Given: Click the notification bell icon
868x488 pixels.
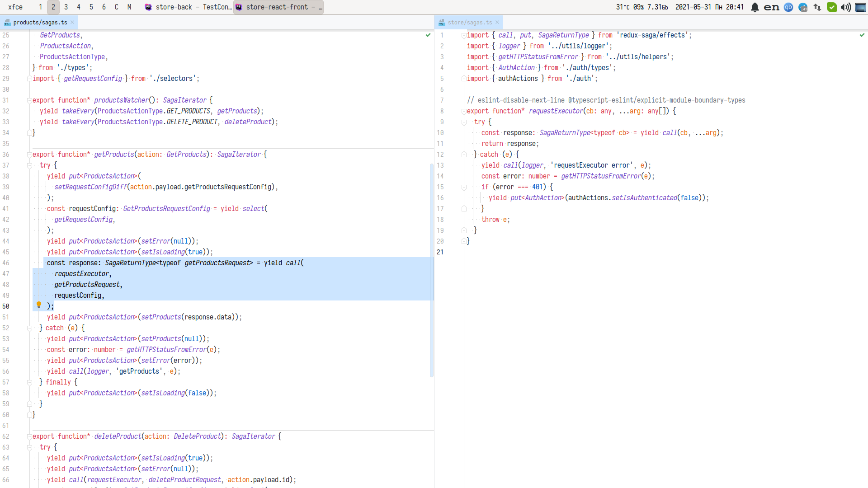Looking at the screenshot, I should click(755, 7).
